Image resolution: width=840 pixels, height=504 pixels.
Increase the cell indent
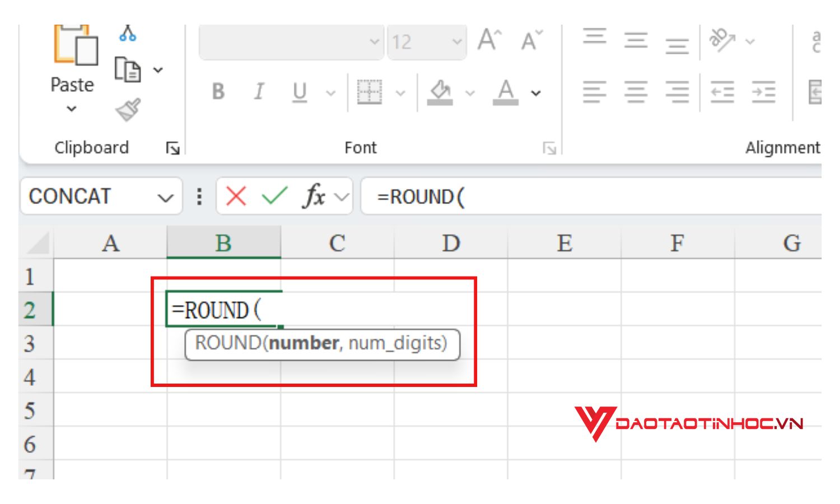click(763, 92)
